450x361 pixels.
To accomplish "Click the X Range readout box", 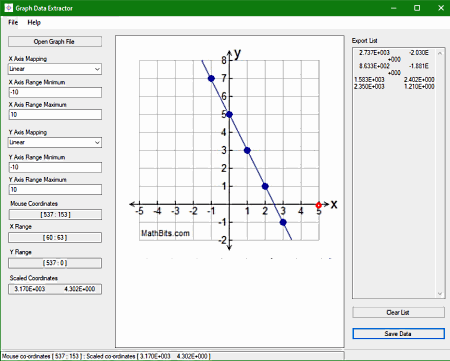I will tap(55, 238).
